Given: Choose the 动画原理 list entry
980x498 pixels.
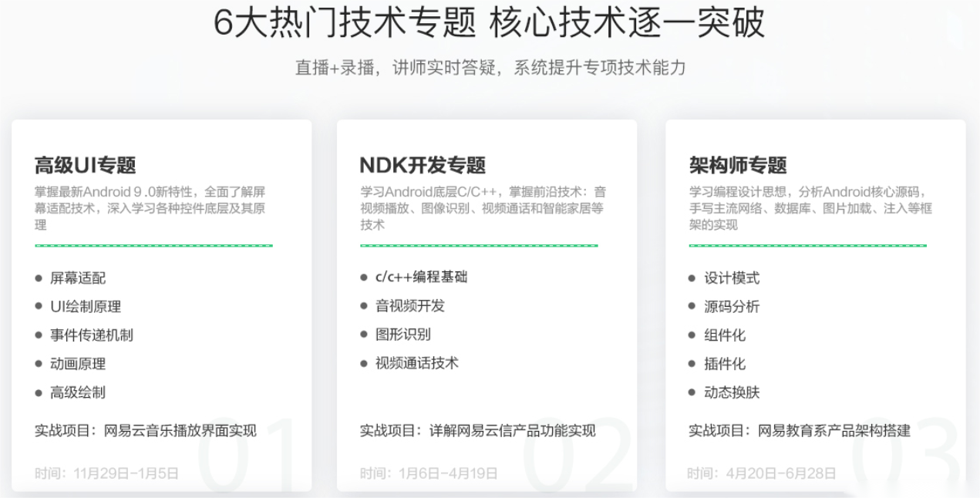Looking at the screenshot, I should [x=78, y=364].
